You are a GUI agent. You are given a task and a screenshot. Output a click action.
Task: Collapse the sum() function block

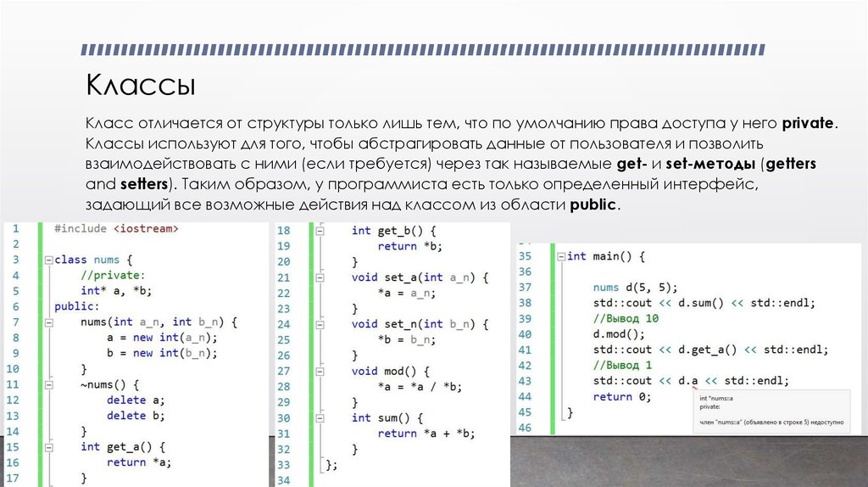pyautogui.click(x=320, y=418)
